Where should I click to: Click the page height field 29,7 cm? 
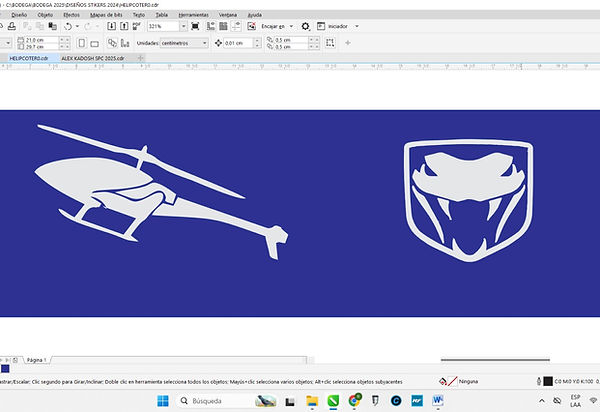(41, 46)
